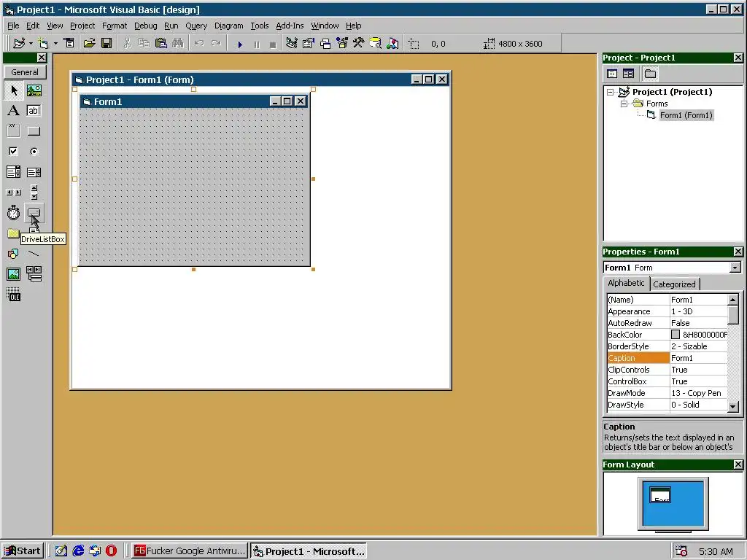The height and width of the screenshot is (560, 747).
Task: Select the OLE container tool
Action: (14, 295)
